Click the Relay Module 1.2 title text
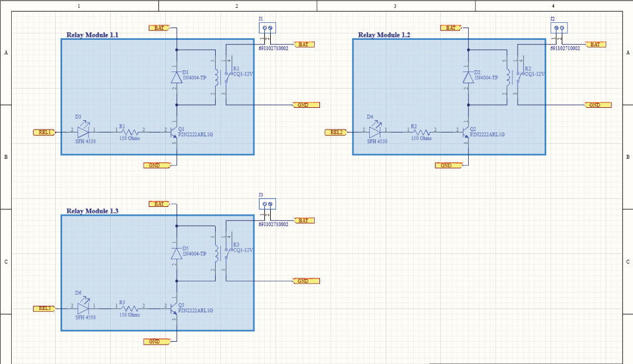Screen dimensions: 633x364 pyautogui.click(x=384, y=35)
